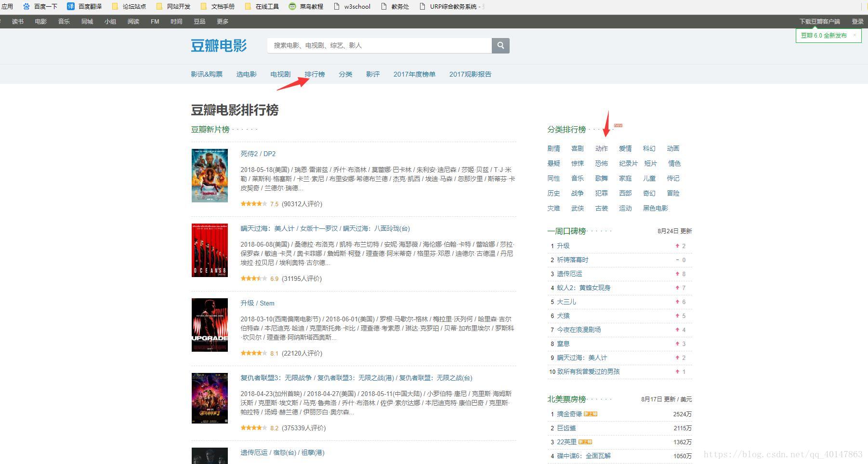Screen dimensions: 868x464
Task: Select the 剧情 genre ranking
Action: 553,148
